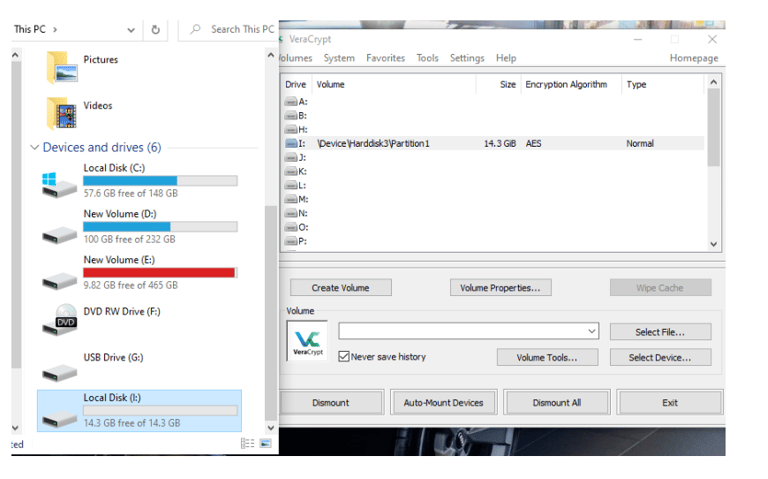768x479 pixels.
Task: Open the Explorer address bar history dropdown
Action: tap(131, 30)
